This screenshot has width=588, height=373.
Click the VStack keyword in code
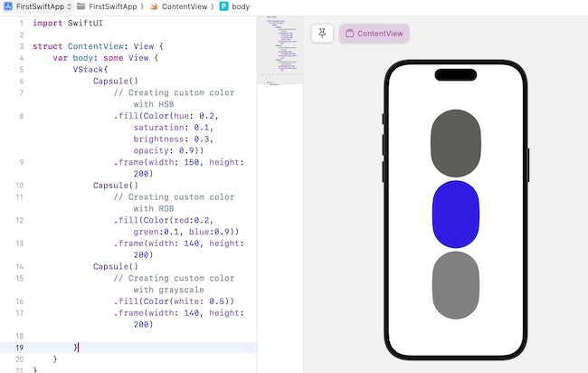(90, 70)
